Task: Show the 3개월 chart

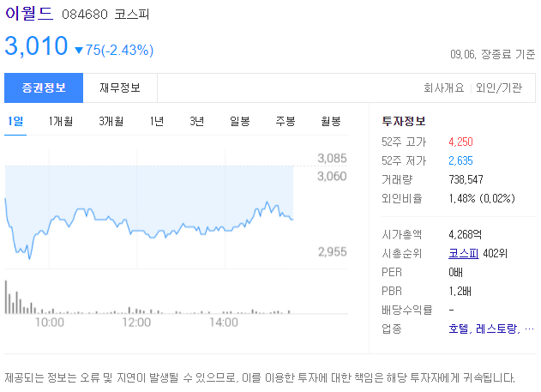Action: point(111,121)
